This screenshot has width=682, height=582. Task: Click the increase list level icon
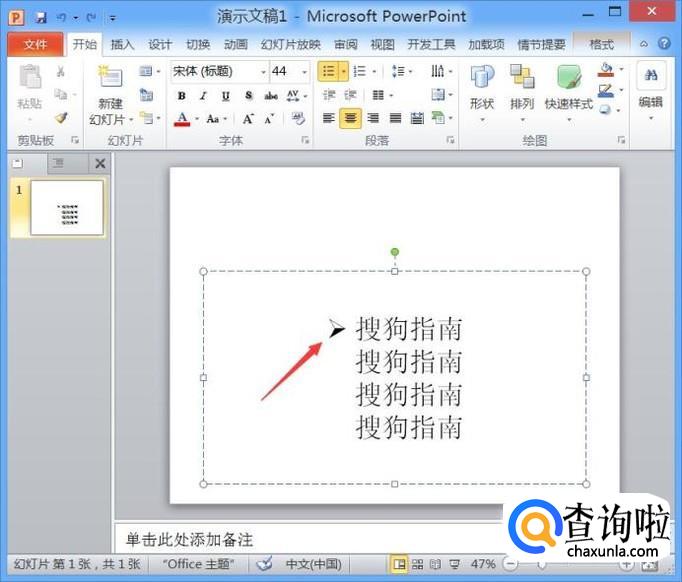[x=351, y=95]
